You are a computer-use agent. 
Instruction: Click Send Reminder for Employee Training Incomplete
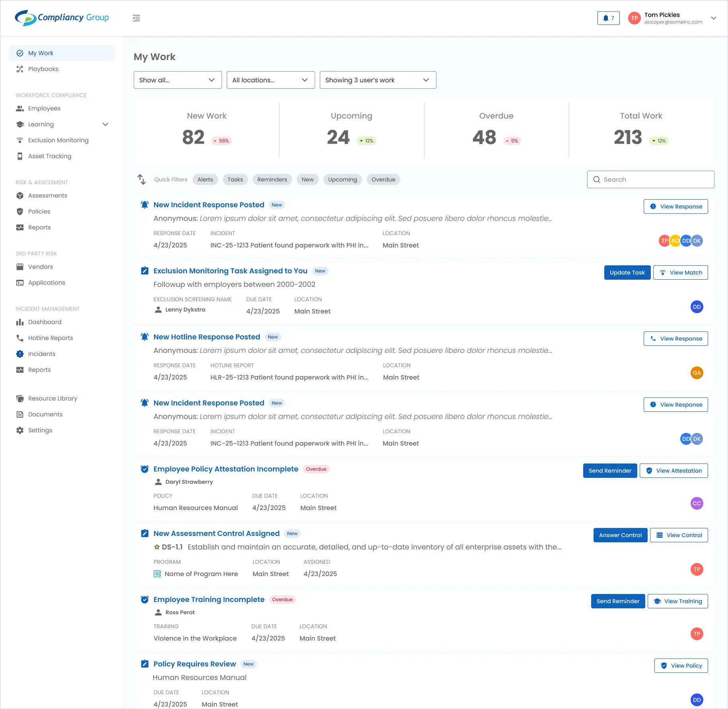point(618,601)
